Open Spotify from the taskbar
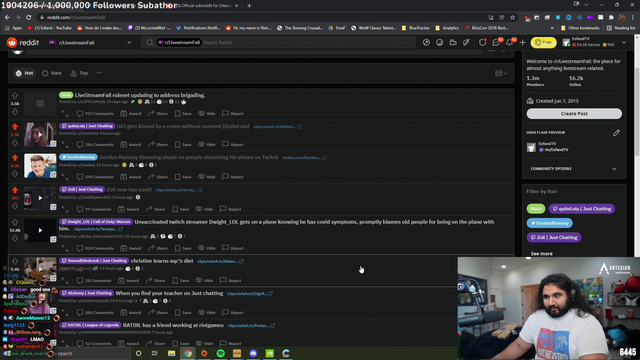 pos(220,353)
